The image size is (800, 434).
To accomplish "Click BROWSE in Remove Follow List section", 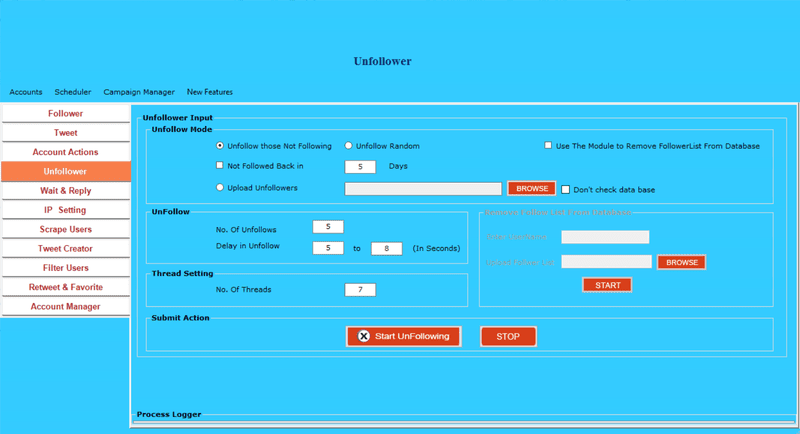I will 682,263.
